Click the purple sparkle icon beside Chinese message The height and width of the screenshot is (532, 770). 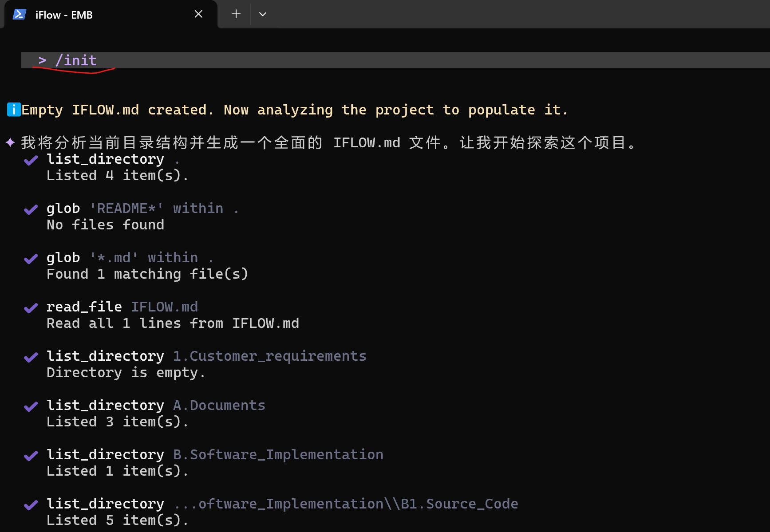pos(10,142)
